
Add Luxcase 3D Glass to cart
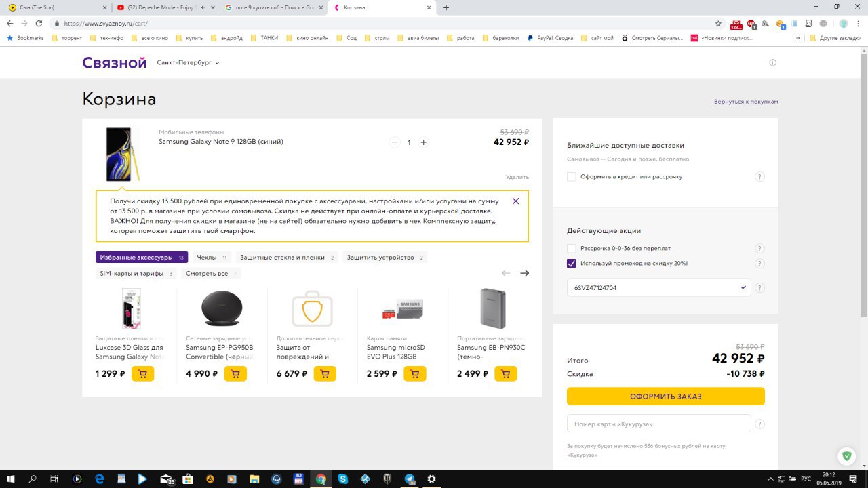pyautogui.click(x=142, y=373)
